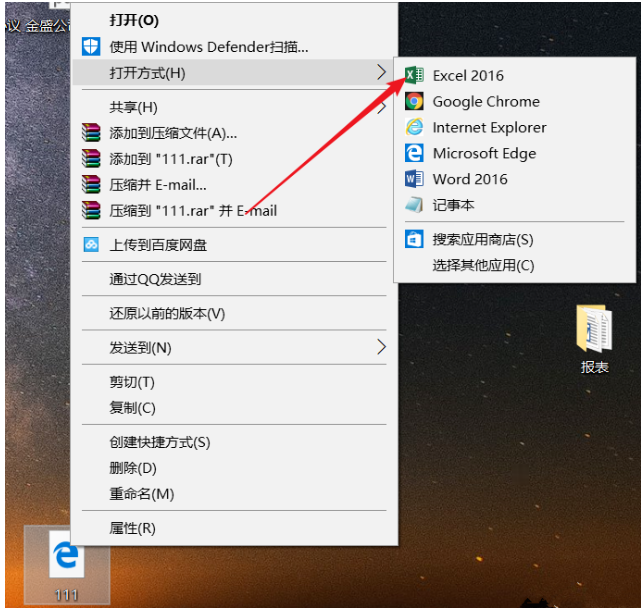Choose 复制(C) to copy the file
The image size is (641, 613).
click(234, 407)
